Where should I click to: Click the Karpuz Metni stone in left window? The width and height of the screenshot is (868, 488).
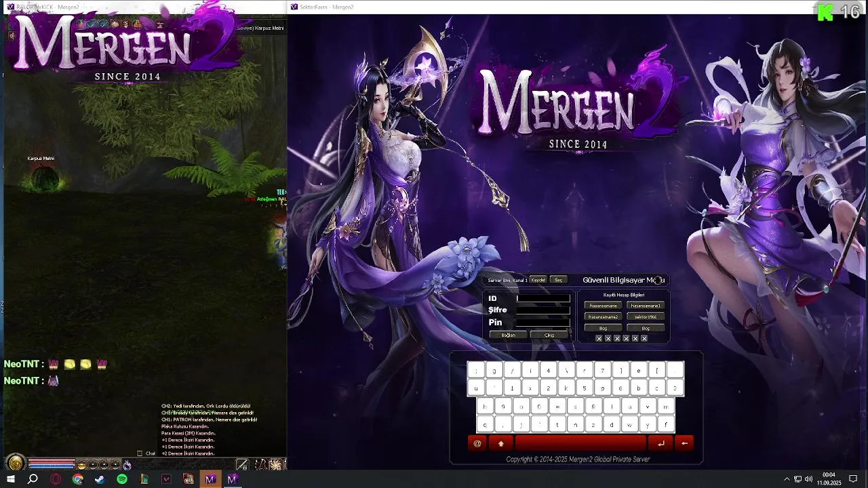point(44,178)
